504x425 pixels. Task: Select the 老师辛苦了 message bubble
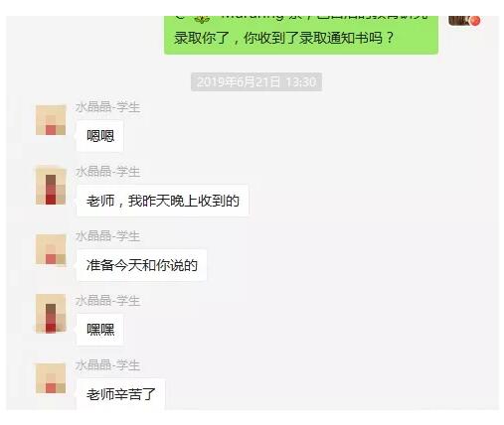120,394
